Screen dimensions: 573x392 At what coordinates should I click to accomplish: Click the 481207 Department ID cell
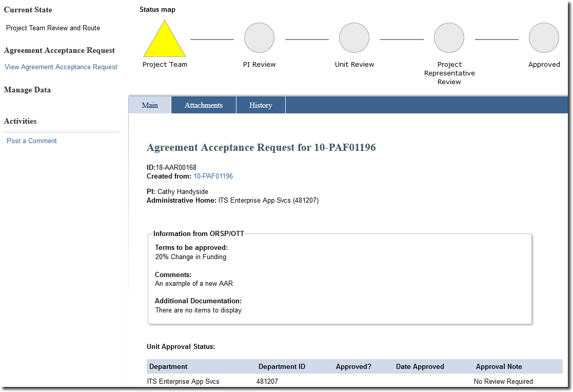point(267,381)
